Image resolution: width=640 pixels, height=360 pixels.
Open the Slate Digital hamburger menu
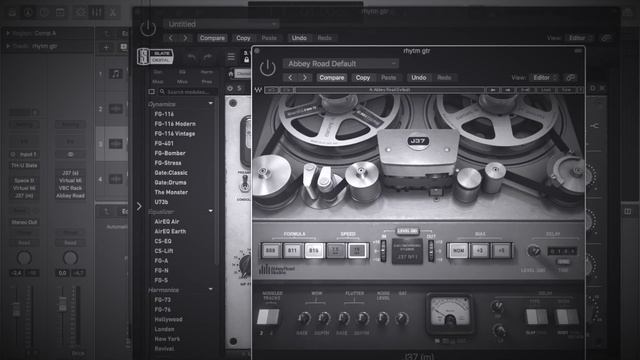pyautogui.click(x=231, y=57)
